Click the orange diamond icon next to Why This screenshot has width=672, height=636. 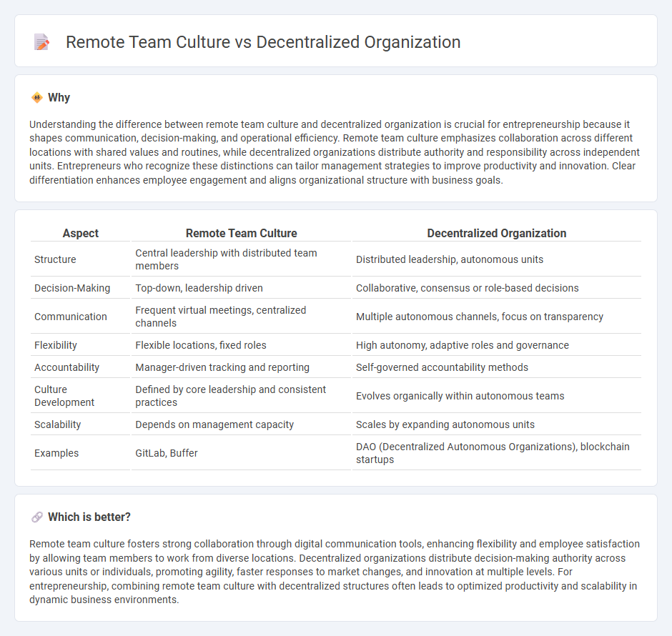coord(37,98)
